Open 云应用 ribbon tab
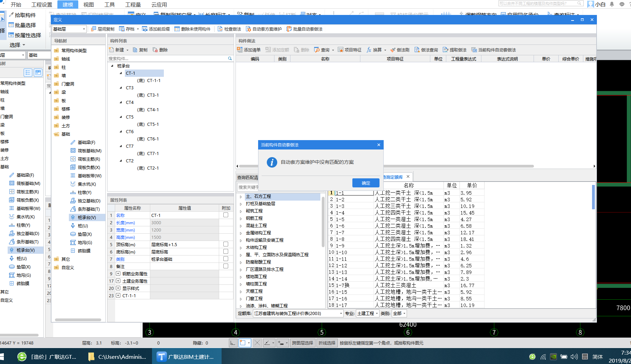Image resolution: width=631 pixels, height=364 pixels. 159,5
